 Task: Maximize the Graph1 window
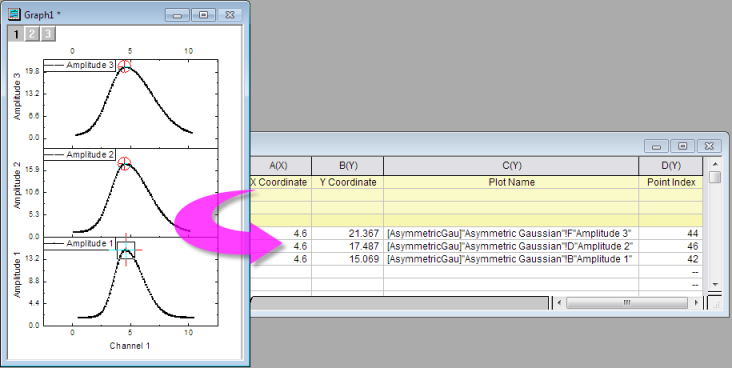click(x=204, y=15)
